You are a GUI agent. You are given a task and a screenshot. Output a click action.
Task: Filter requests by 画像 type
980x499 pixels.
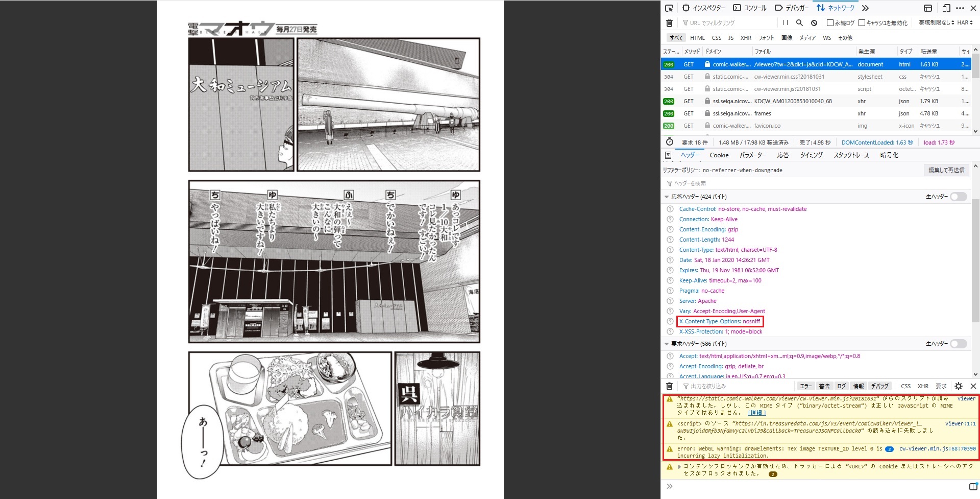pyautogui.click(x=787, y=38)
